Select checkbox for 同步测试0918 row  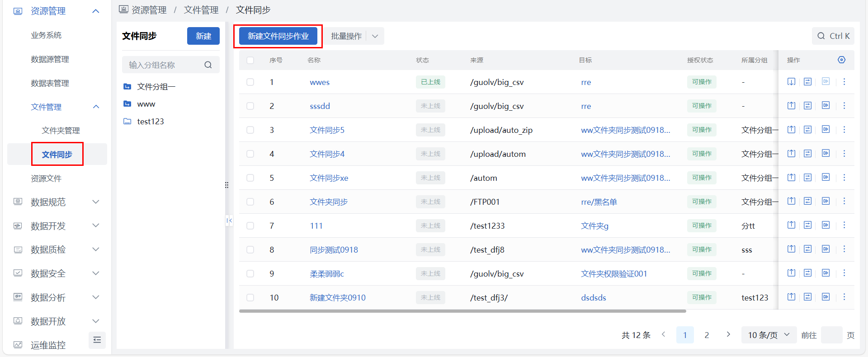coord(250,250)
